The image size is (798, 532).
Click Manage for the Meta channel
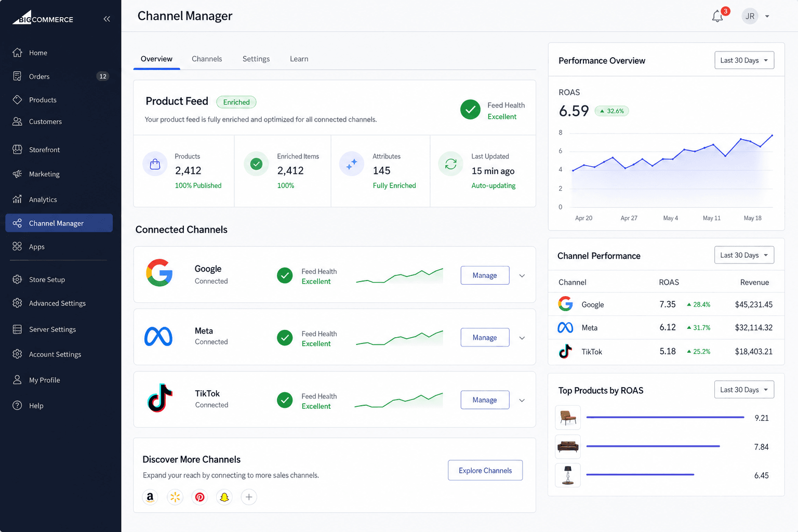point(485,338)
